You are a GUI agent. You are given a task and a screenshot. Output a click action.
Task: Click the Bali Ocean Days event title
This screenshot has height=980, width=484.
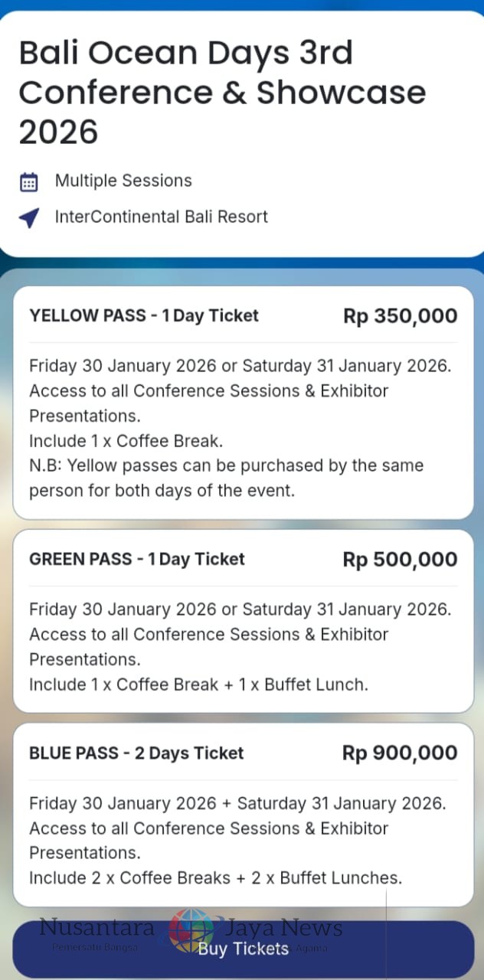(222, 92)
